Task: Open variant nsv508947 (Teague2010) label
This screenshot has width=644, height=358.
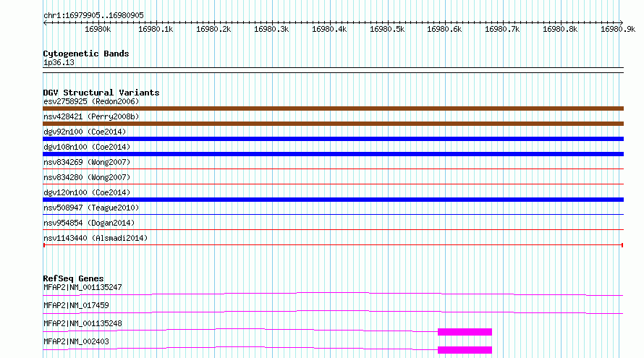Action: click(91, 208)
